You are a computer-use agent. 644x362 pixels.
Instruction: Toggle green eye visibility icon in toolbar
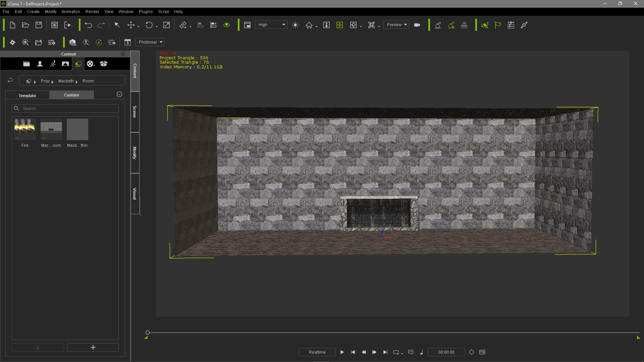pyautogui.click(x=227, y=25)
